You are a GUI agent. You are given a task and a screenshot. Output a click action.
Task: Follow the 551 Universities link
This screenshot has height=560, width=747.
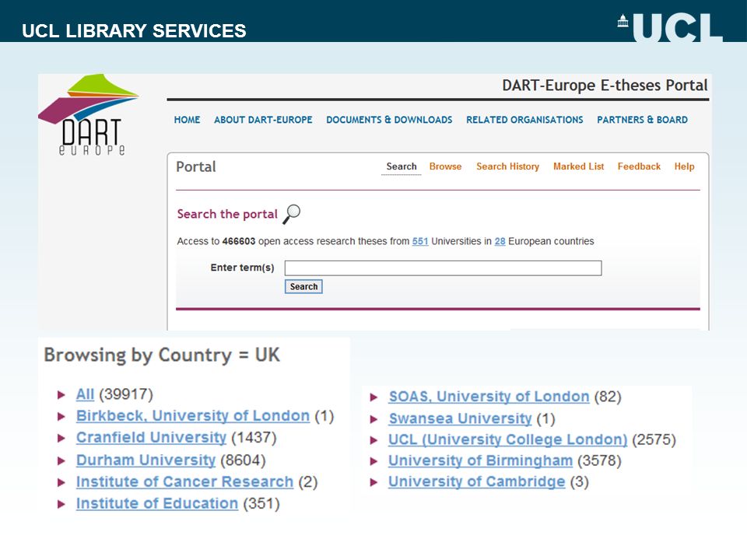(x=420, y=241)
